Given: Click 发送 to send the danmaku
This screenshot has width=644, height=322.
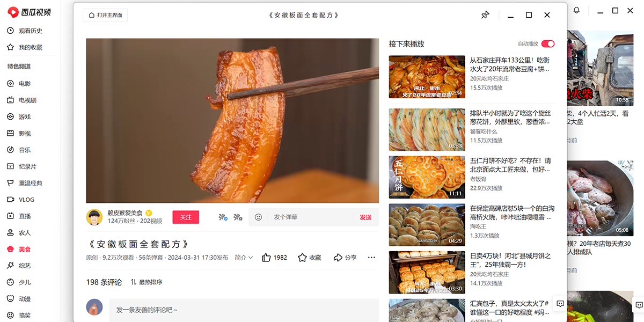Looking at the screenshot, I should pyautogui.click(x=365, y=217).
